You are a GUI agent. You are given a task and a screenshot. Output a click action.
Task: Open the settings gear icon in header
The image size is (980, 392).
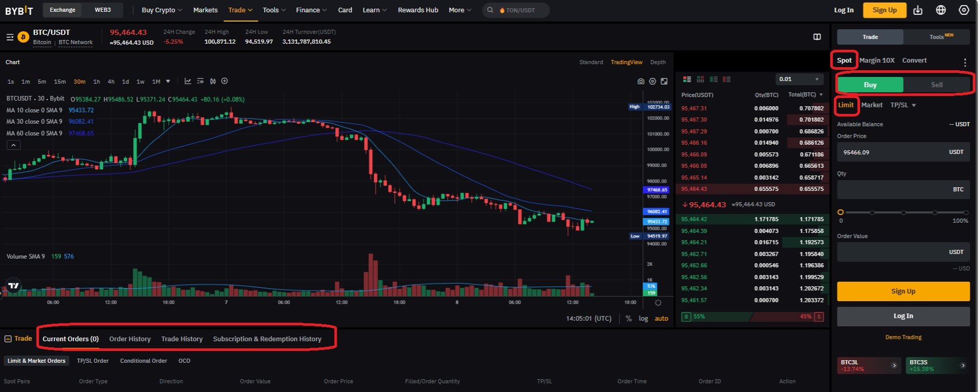964,10
